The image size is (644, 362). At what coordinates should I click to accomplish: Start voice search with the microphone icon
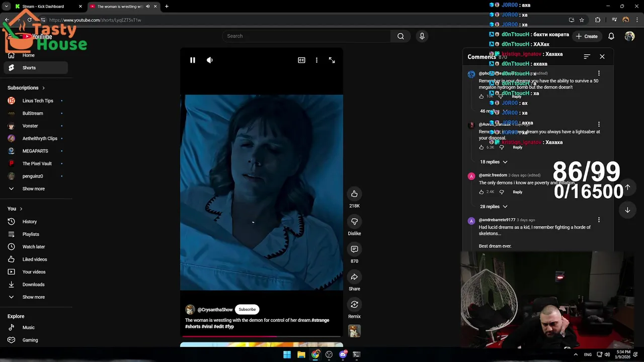point(422,36)
